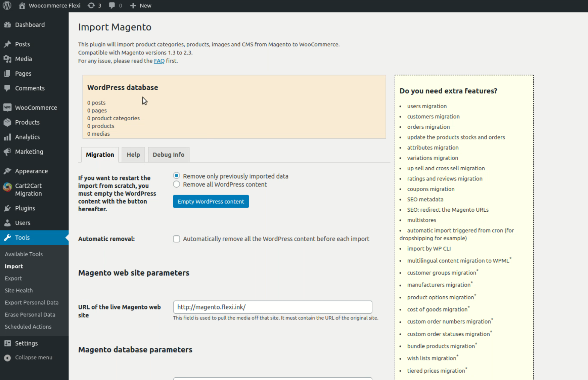Click 'multistores' list item
Viewport: 588px width, 380px height.
[x=421, y=220]
